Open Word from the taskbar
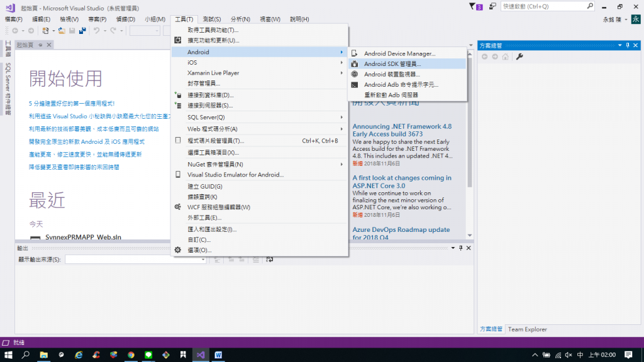This screenshot has width=644, height=362. coord(218,354)
